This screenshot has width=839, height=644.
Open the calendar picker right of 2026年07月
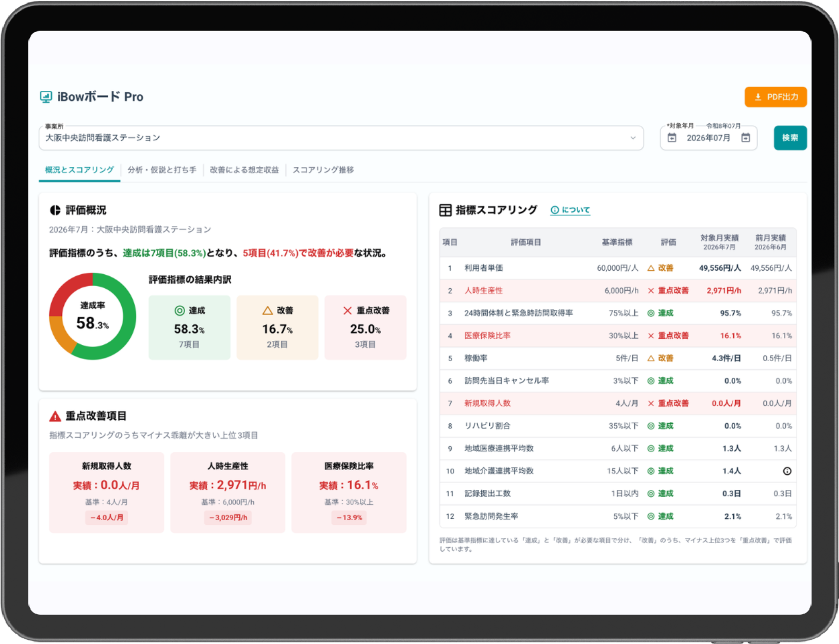point(746,138)
